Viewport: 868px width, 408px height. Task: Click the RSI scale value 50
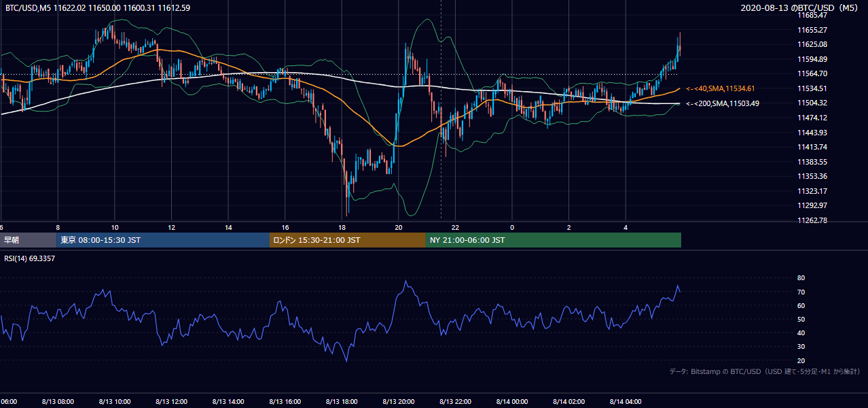pyautogui.click(x=801, y=319)
